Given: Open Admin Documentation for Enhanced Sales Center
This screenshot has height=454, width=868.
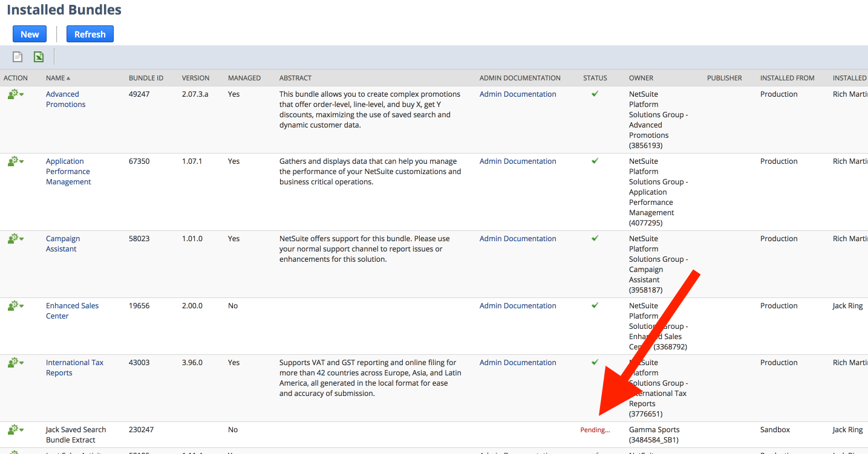Looking at the screenshot, I should point(518,306).
